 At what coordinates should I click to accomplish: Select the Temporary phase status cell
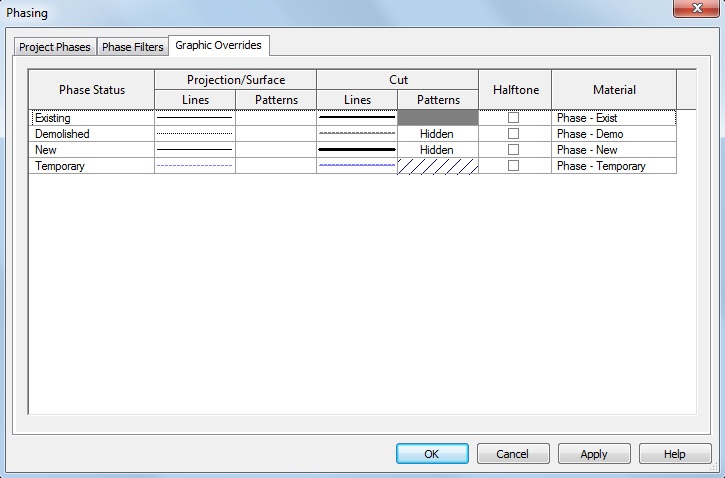(x=92, y=166)
